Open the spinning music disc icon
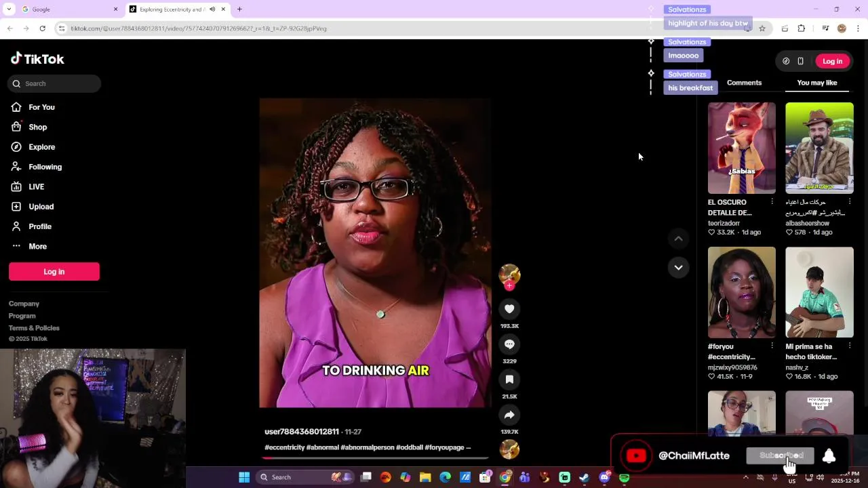The height and width of the screenshot is (488, 868). tap(509, 449)
